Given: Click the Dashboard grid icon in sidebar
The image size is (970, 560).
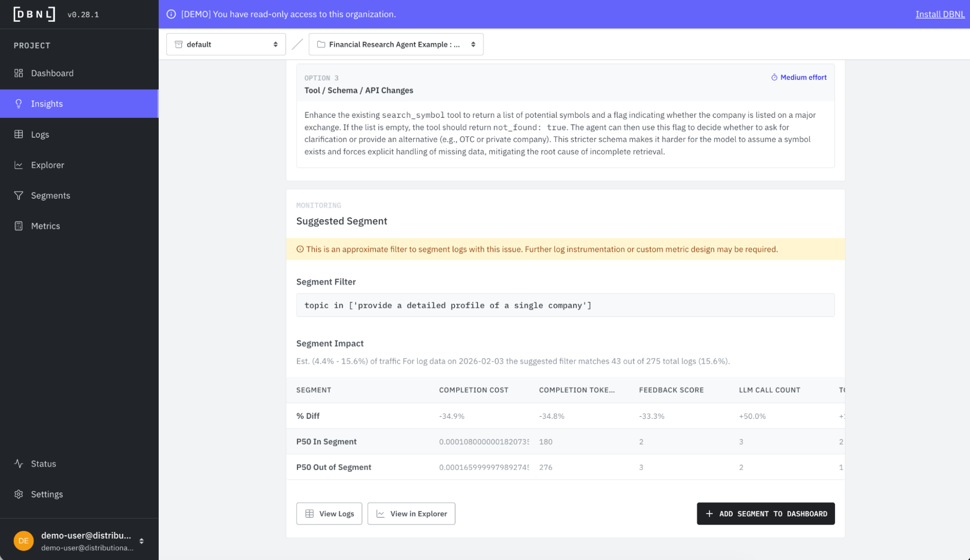Looking at the screenshot, I should pyautogui.click(x=18, y=73).
